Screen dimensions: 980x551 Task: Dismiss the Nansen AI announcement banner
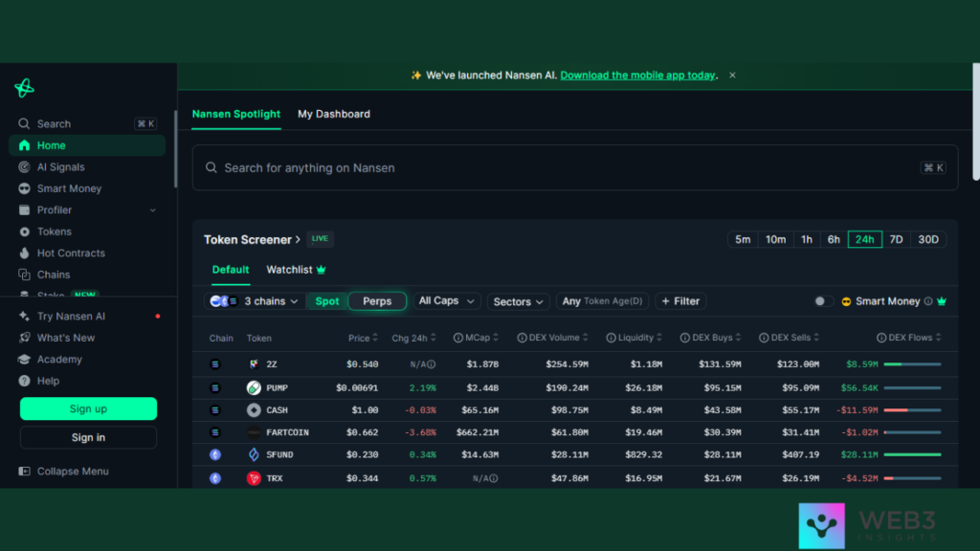pos(732,76)
